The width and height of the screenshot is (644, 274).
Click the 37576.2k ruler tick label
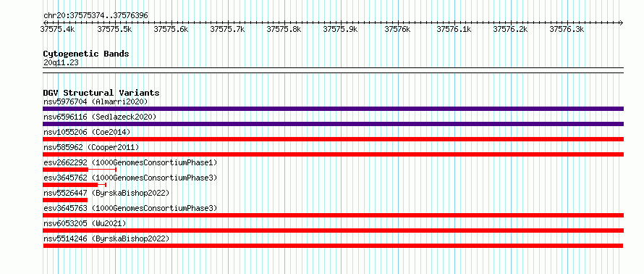click(510, 29)
